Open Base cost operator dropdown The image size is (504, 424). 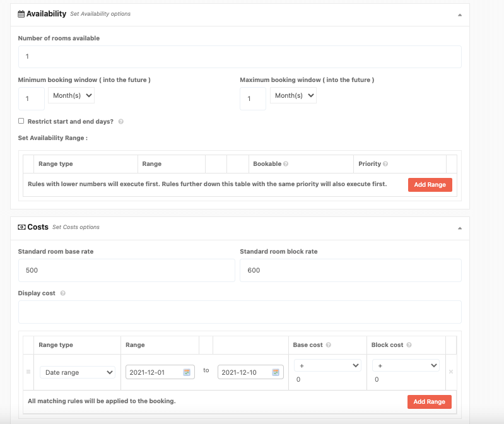point(327,365)
